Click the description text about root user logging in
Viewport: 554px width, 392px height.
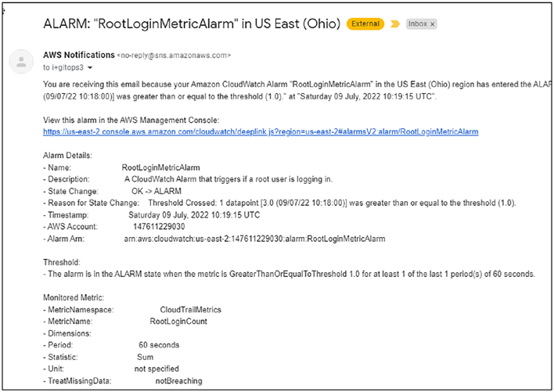pyautogui.click(x=228, y=179)
